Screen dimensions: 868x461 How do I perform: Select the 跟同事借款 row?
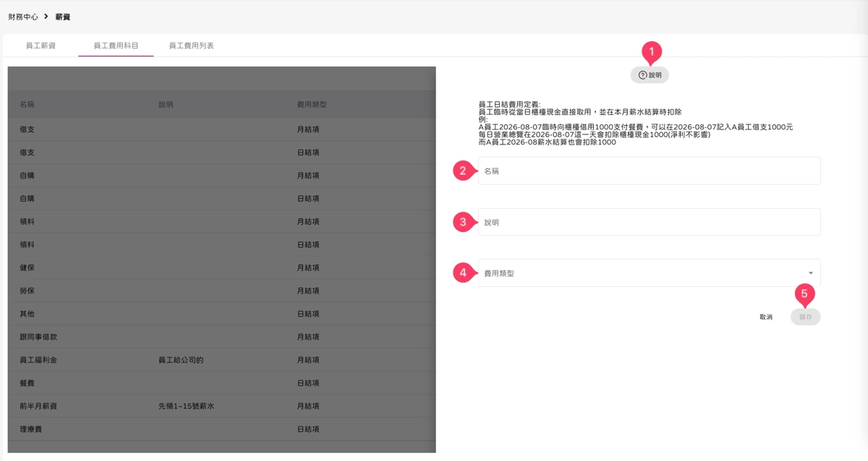(x=222, y=337)
